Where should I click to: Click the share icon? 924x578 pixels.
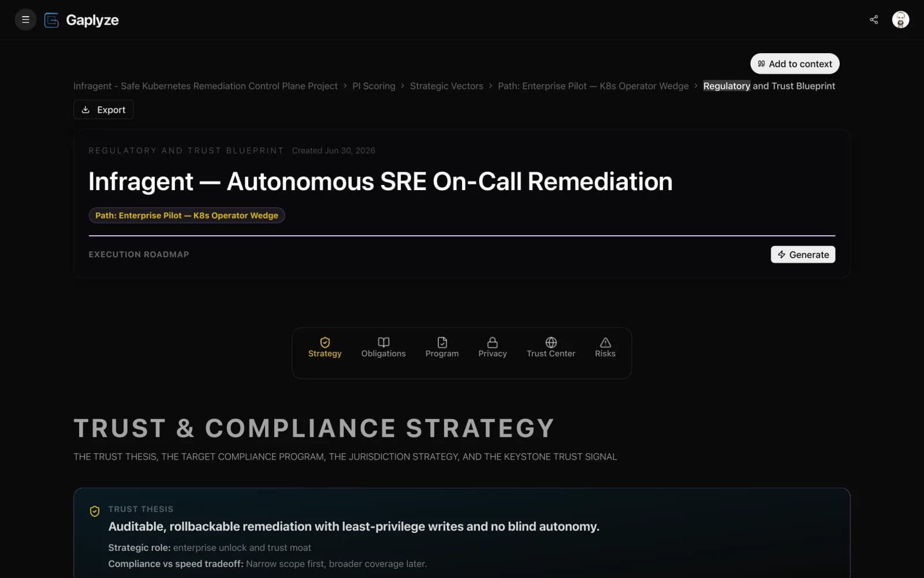tap(874, 20)
